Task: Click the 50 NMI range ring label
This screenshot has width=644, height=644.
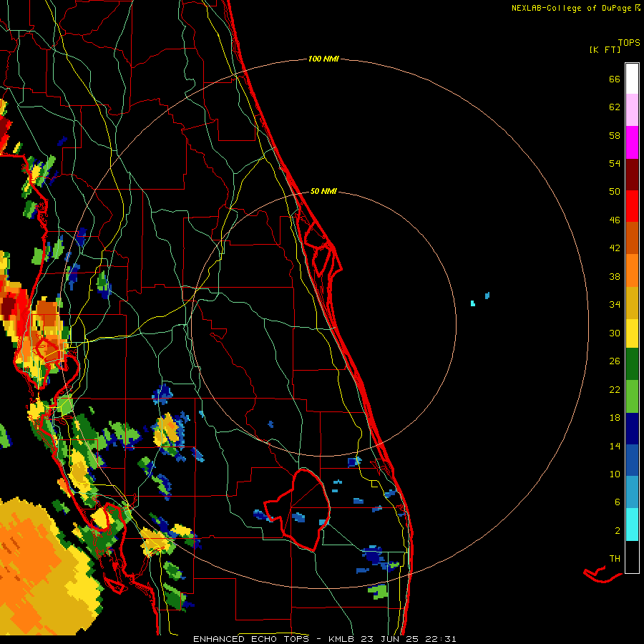Action: [x=323, y=191]
